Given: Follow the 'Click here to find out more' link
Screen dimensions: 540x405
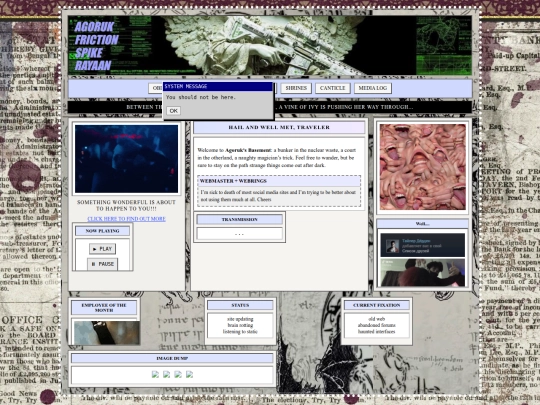Looking at the screenshot, I should point(126,219).
